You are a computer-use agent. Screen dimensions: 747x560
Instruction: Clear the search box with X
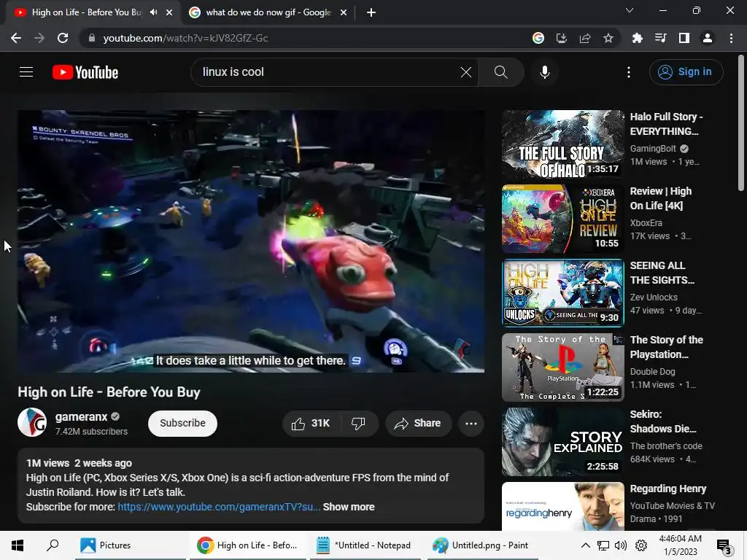point(466,72)
